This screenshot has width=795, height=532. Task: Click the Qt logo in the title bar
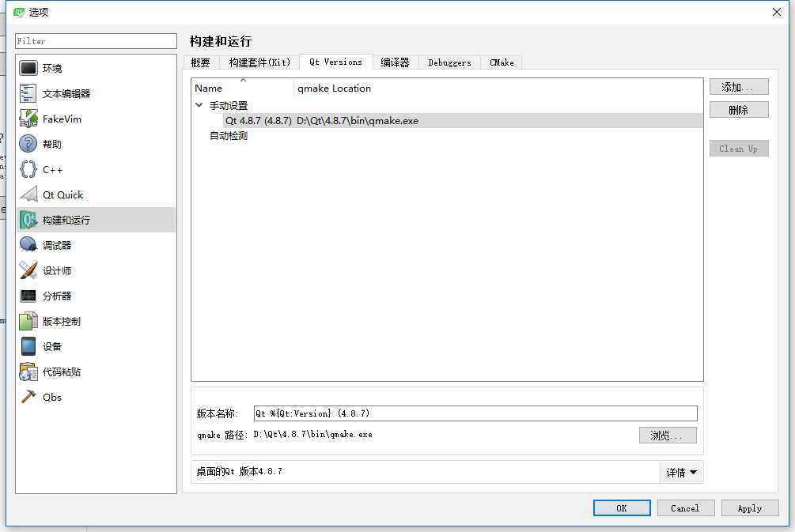click(x=19, y=12)
